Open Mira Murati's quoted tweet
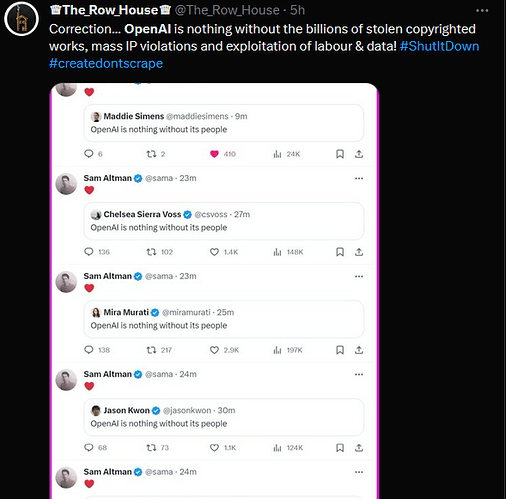This screenshot has height=499, width=506. tap(223, 319)
